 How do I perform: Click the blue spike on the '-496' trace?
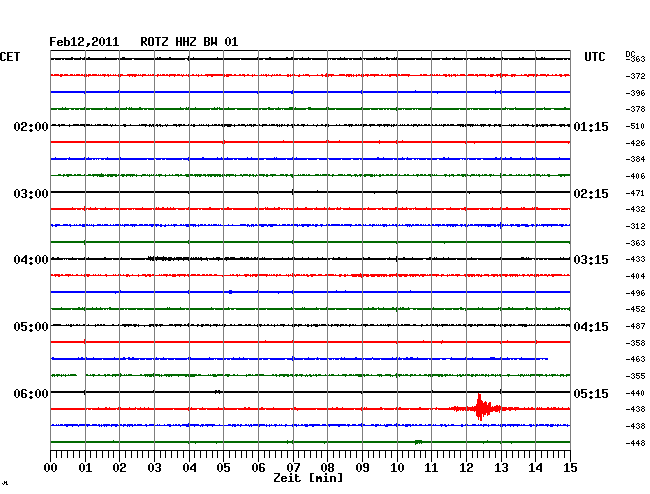coord(230,292)
